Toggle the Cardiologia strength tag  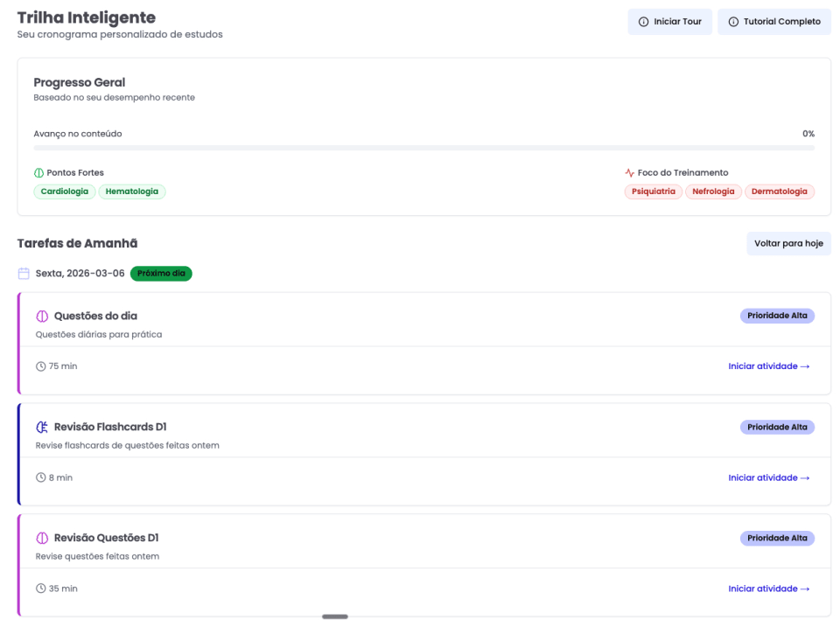tap(64, 192)
